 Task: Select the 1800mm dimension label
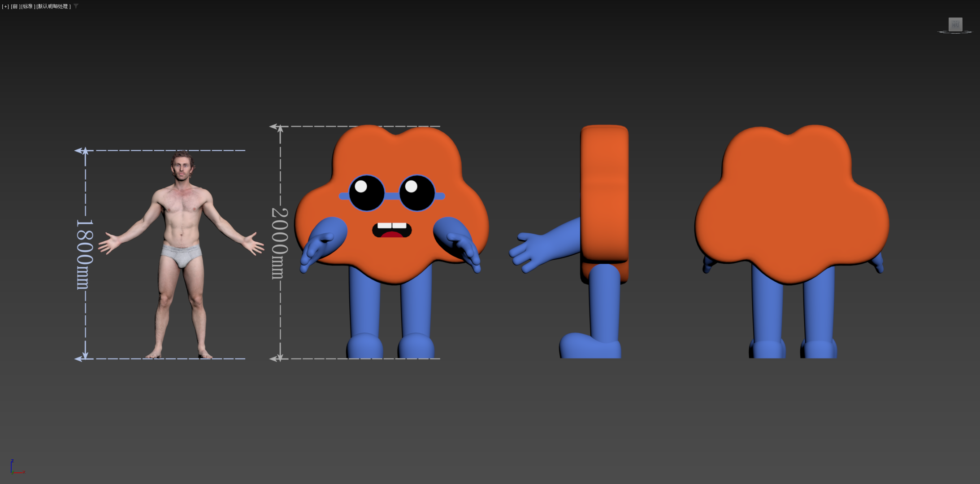[84, 254]
